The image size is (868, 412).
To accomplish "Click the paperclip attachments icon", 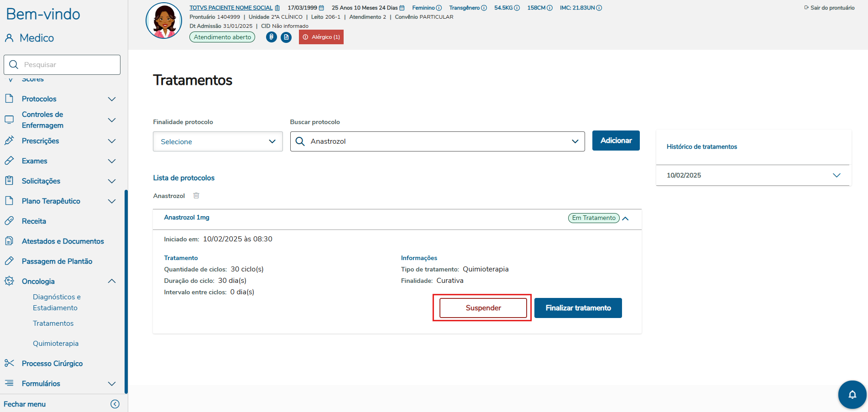I will [x=272, y=37].
